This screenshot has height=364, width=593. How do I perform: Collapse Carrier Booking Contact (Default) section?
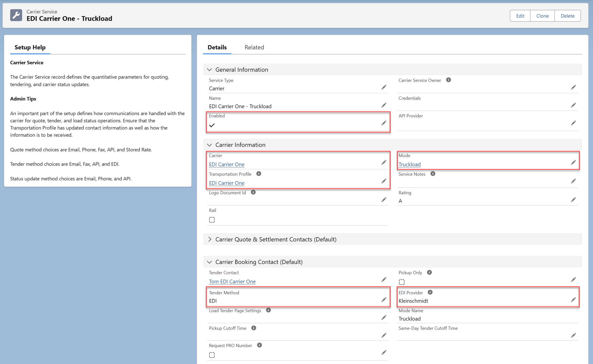[209, 262]
